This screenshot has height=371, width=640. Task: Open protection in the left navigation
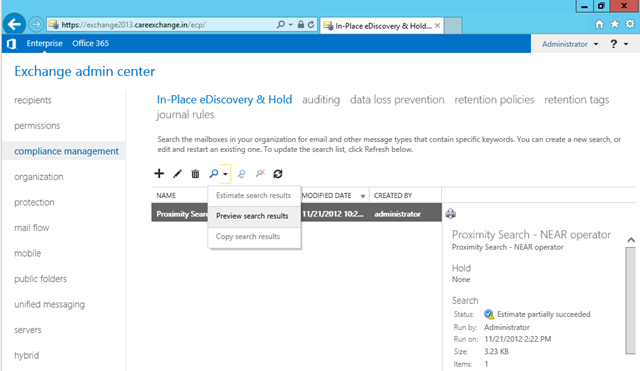click(x=34, y=202)
